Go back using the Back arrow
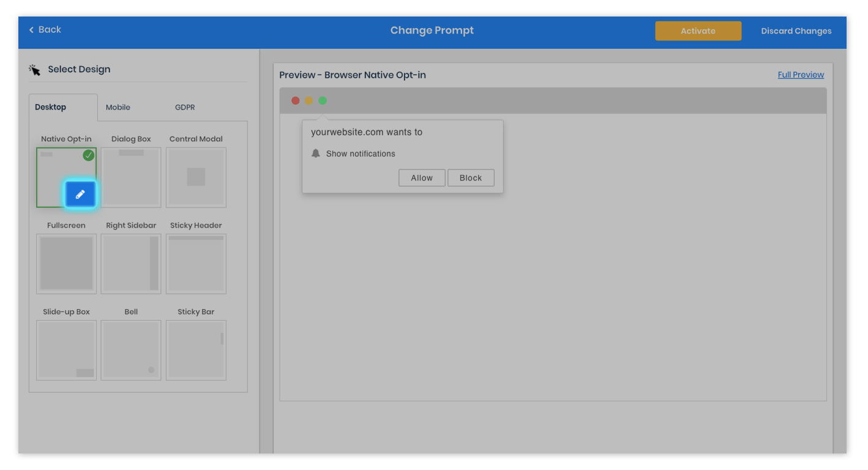 click(x=45, y=29)
